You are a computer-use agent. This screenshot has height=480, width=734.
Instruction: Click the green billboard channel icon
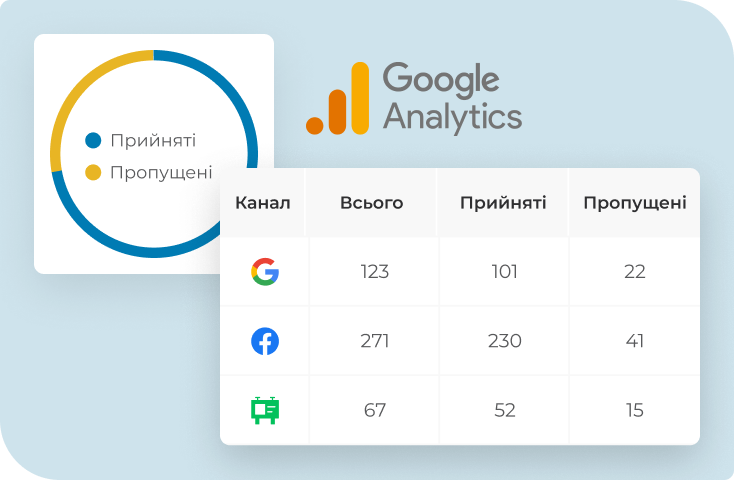pyautogui.click(x=265, y=410)
